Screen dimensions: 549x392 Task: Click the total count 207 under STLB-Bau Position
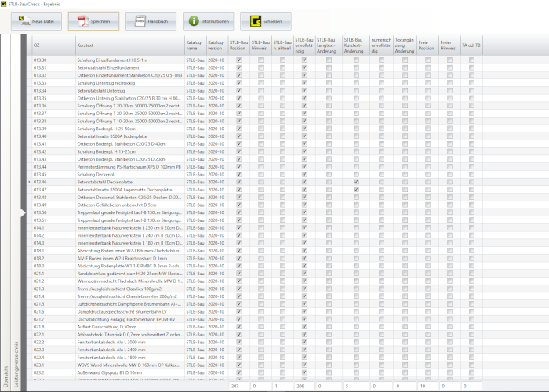[238, 386]
